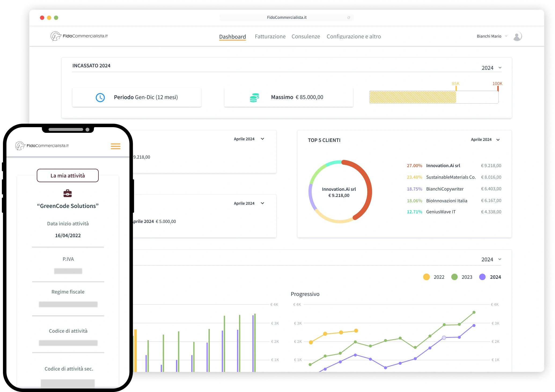Click the browser reload icon in address bar

pos(349,18)
